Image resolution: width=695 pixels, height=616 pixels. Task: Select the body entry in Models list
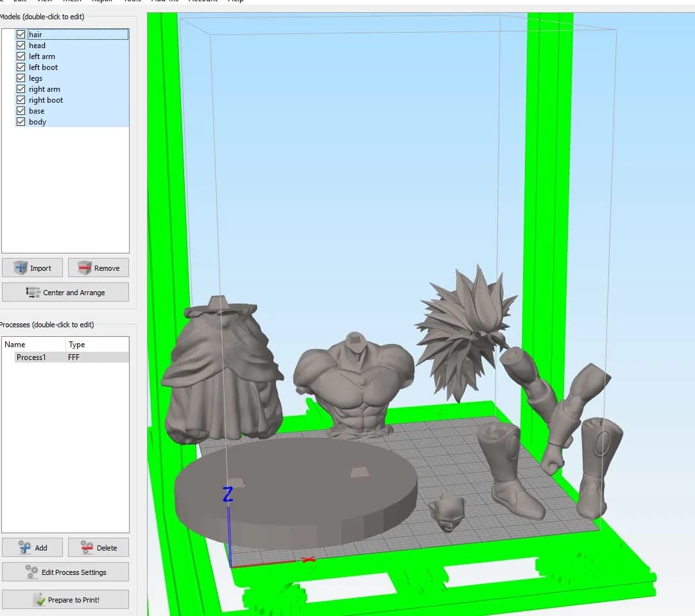[x=38, y=121]
